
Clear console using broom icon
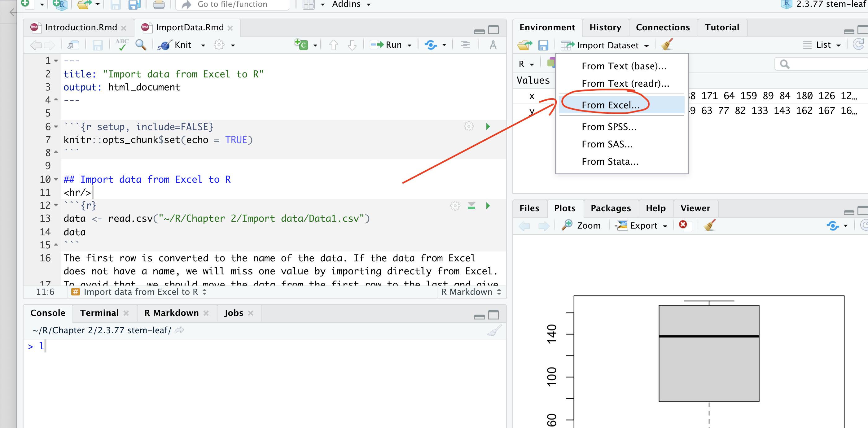click(494, 330)
